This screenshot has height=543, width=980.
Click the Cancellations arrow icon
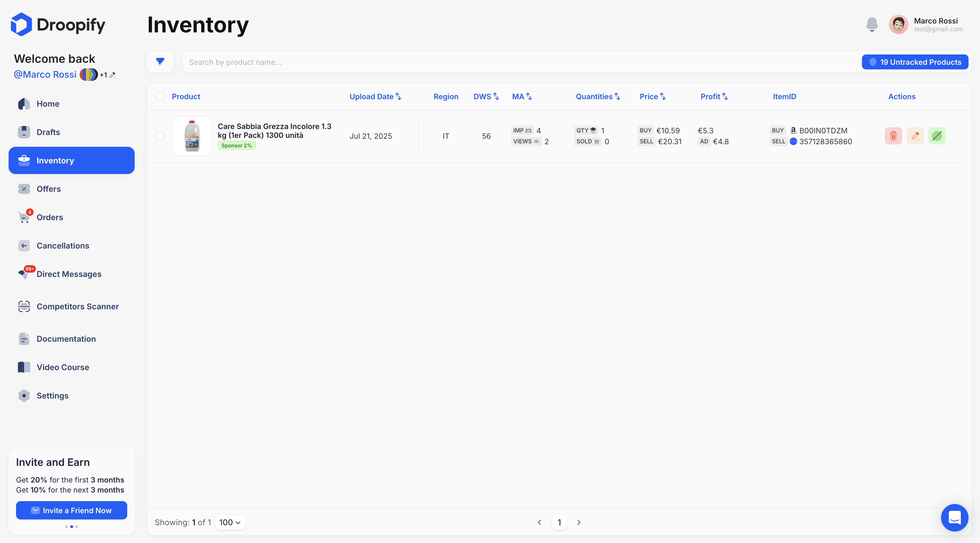pos(24,246)
